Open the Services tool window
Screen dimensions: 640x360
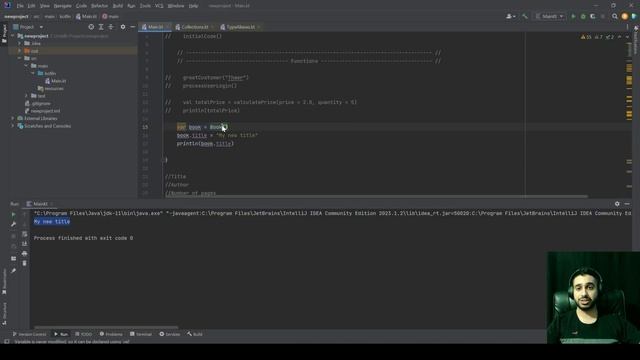tap(169, 334)
